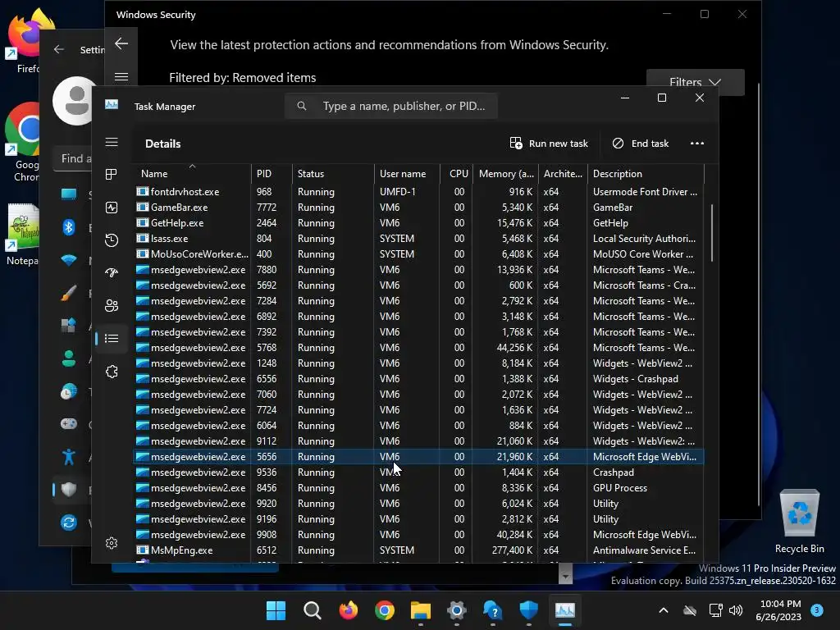Open Gaming icon in Settings sidebar

pyautogui.click(x=69, y=424)
